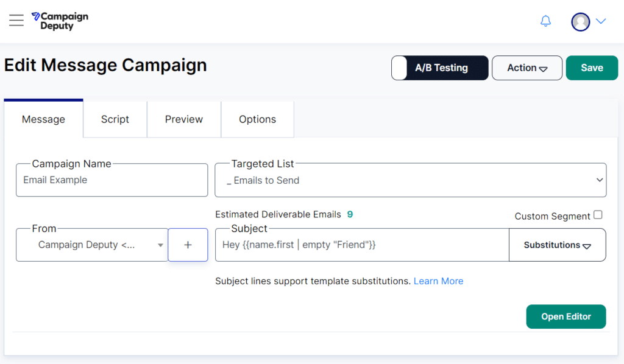This screenshot has width=624, height=364.
Task: Click the Campaign Deputy logo
Action: (60, 21)
